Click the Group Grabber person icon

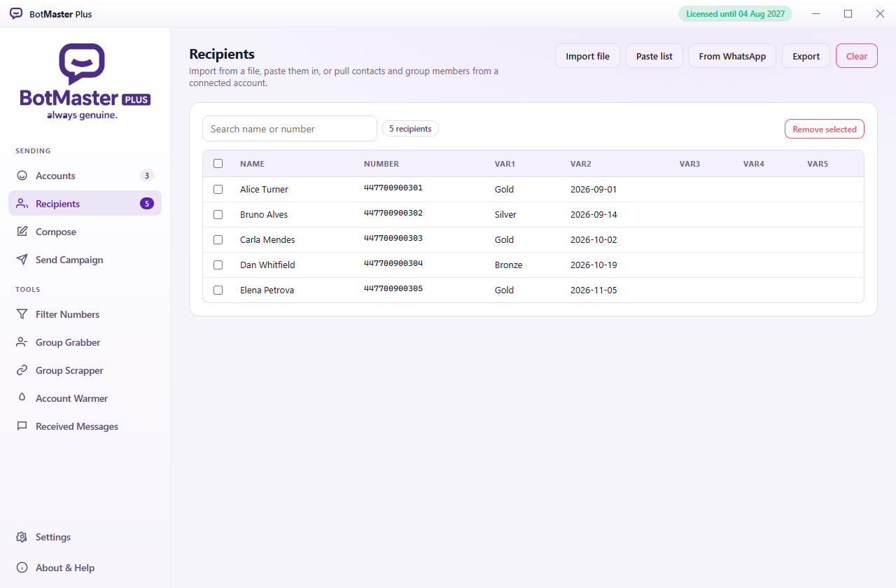tap(22, 342)
